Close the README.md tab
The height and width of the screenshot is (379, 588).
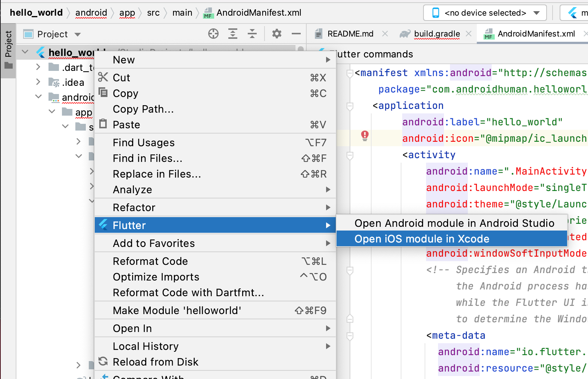click(385, 34)
